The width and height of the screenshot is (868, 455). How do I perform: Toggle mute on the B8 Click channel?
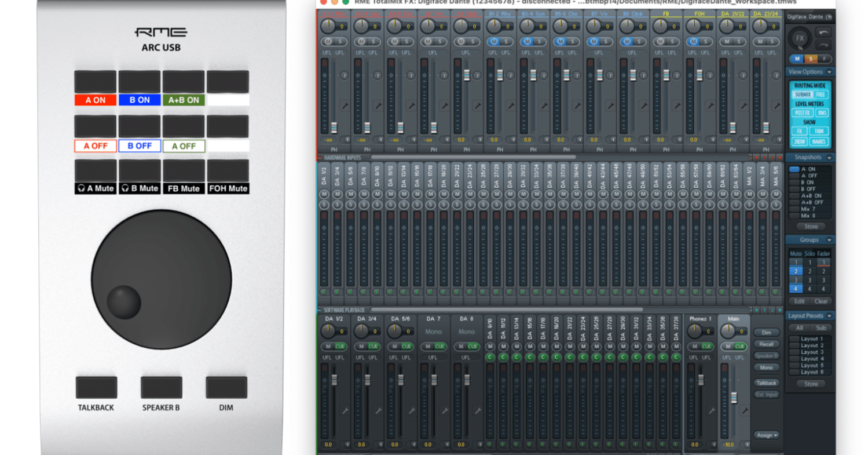point(627,42)
